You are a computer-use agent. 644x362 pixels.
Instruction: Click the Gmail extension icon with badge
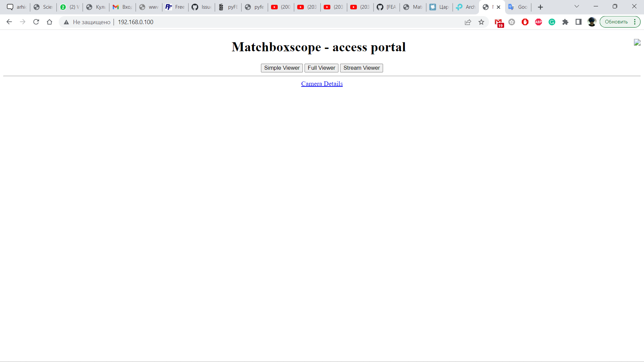pos(499,22)
